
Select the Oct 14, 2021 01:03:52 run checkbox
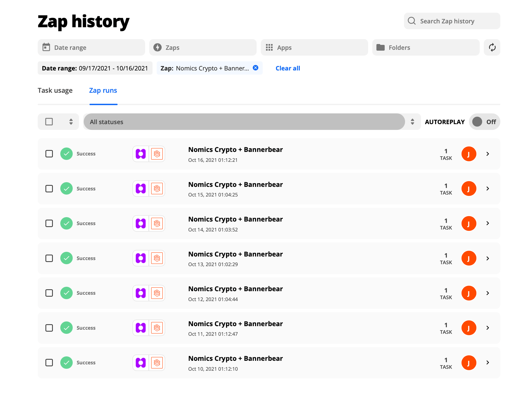[x=49, y=223]
